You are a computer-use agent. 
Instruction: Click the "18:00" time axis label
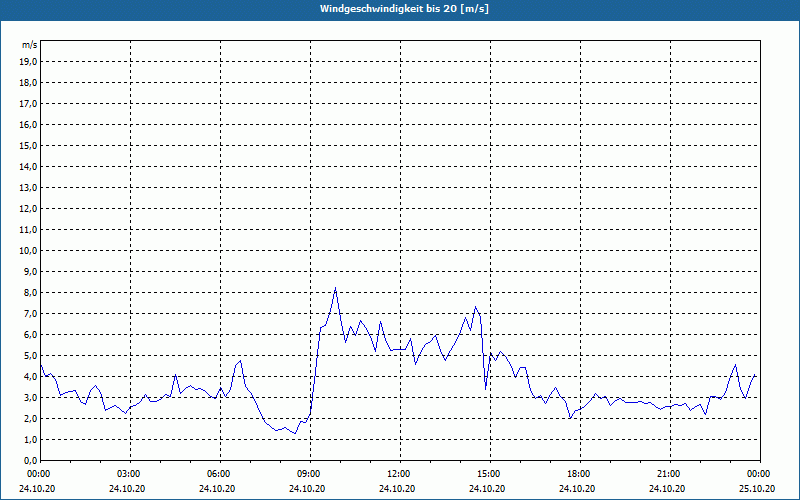pos(578,474)
